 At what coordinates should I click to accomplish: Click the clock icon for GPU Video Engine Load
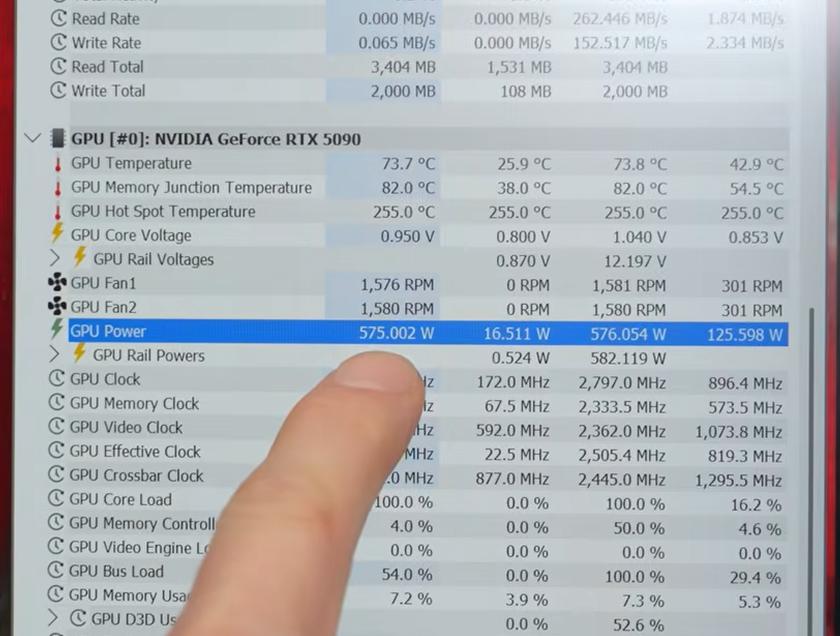[x=56, y=546]
